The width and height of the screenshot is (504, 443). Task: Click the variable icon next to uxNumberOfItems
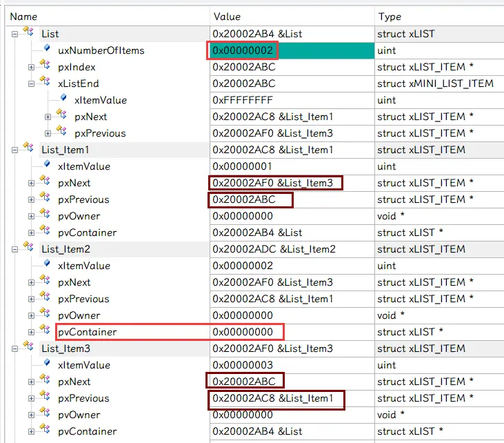[46, 50]
